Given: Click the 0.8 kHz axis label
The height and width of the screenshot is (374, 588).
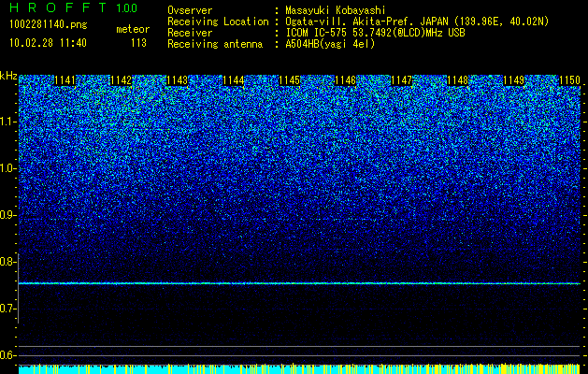Looking at the screenshot, I should [7, 262].
